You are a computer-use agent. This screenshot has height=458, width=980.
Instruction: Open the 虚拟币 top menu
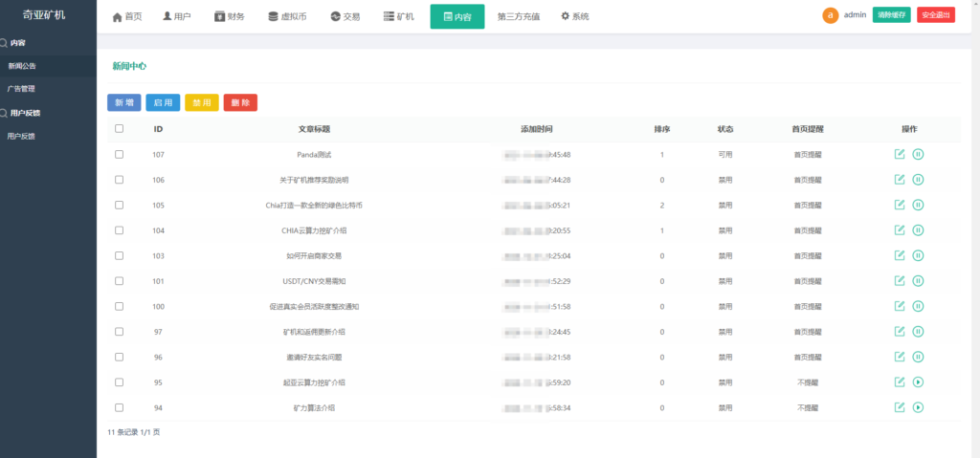pos(287,17)
